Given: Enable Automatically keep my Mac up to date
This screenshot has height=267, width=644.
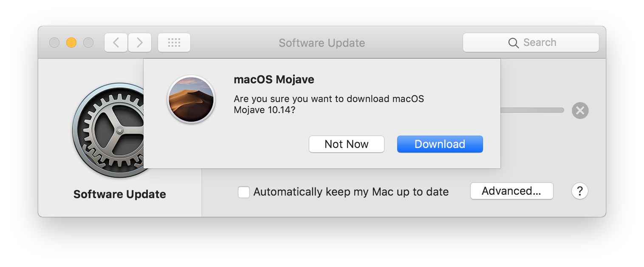Looking at the screenshot, I should click(244, 192).
